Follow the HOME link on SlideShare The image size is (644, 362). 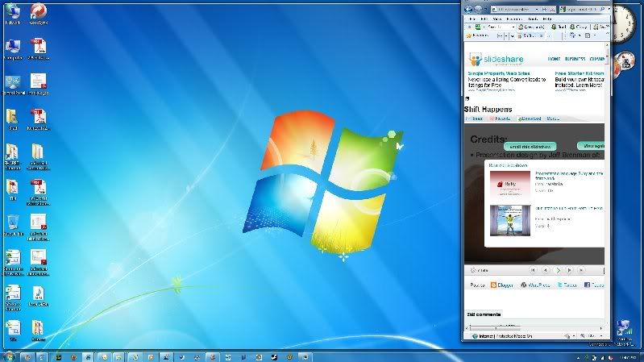[x=554, y=59]
